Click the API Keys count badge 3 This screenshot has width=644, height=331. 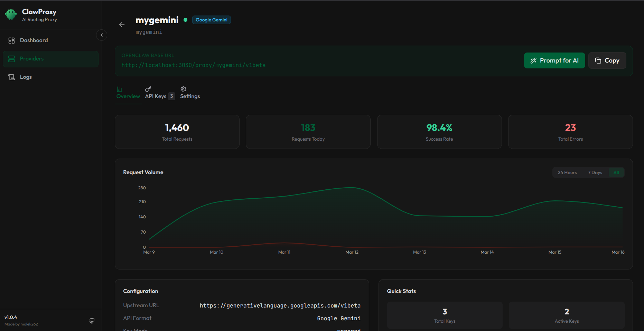171,96
